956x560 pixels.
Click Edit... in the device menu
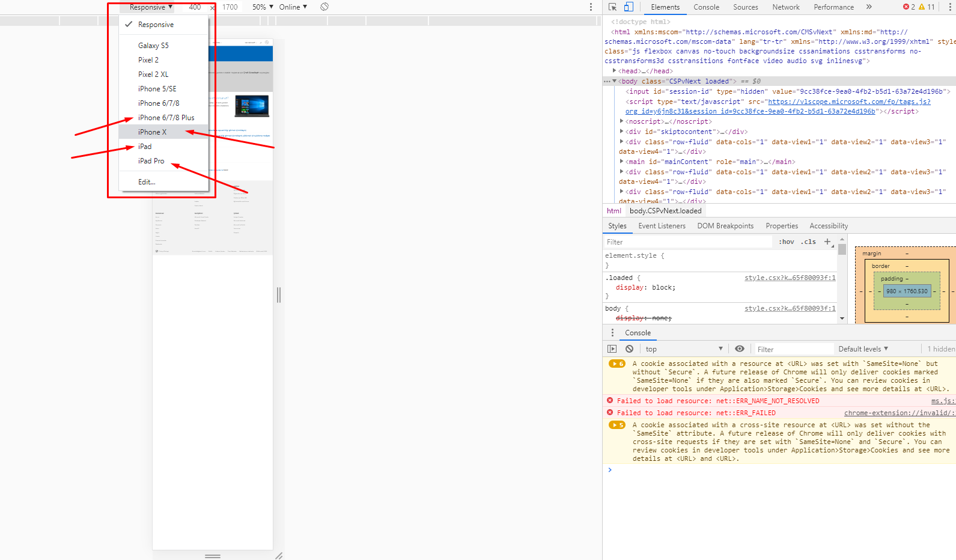pyautogui.click(x=163, y=182)
